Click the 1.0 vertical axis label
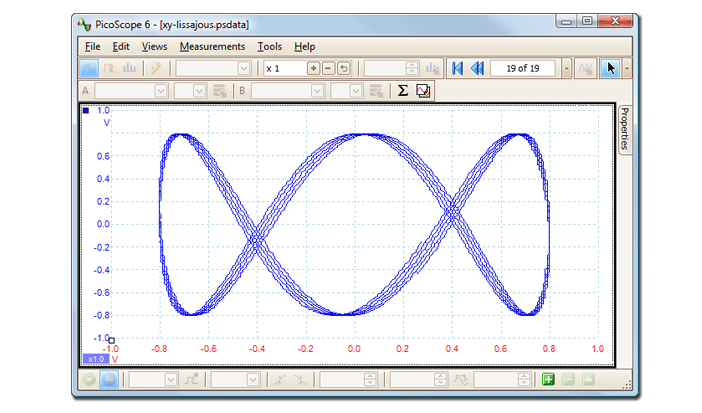702x413 pixels. coord(103,110)
